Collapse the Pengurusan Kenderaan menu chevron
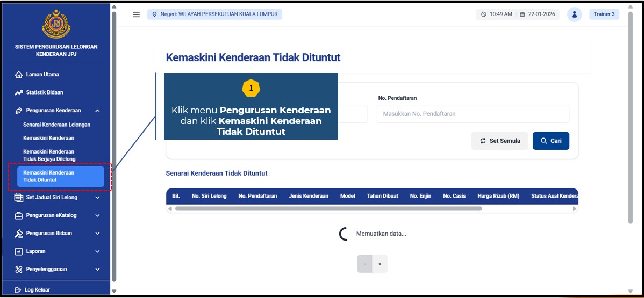Image resolution: width=644 pixels, height=298 pixels. tap(97, 111)
